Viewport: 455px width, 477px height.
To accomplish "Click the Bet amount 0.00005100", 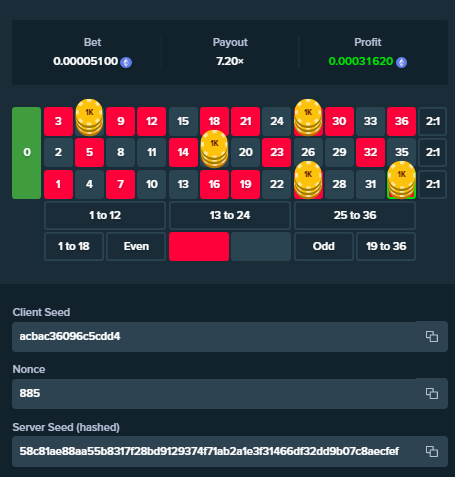I will coord(86,61).
